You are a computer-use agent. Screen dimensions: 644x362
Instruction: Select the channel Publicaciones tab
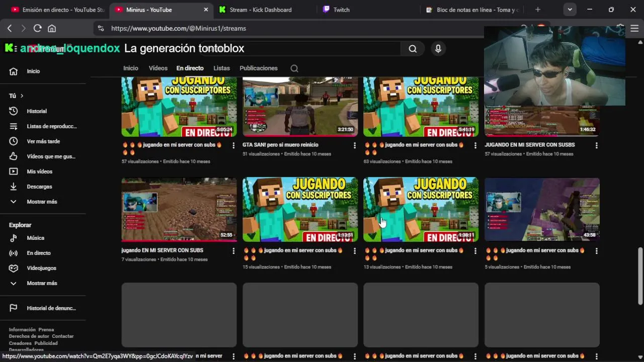[x=259, y=68]
